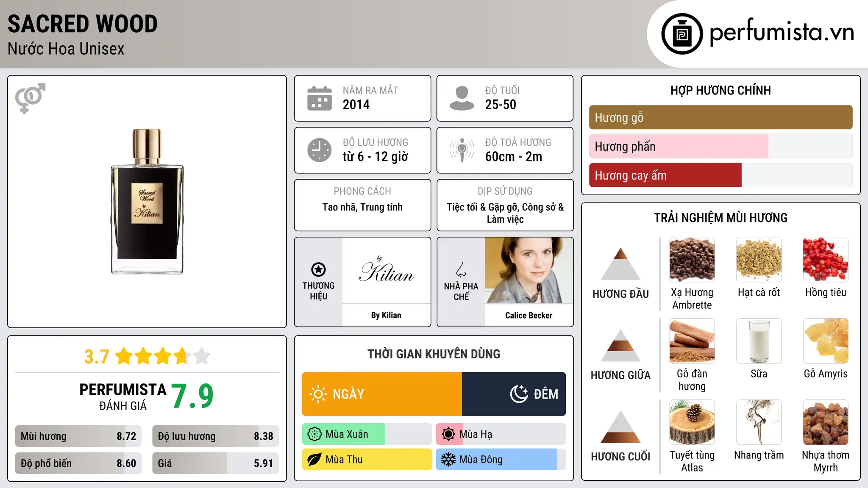This screenshot has height=488, width=868.
Task: Click the Calice Becker perfumer name
Action: coord(529,315)
